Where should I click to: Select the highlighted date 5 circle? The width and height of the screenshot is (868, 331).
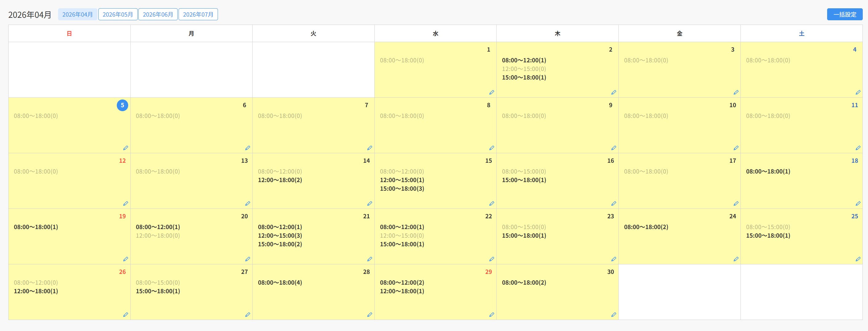122,105
